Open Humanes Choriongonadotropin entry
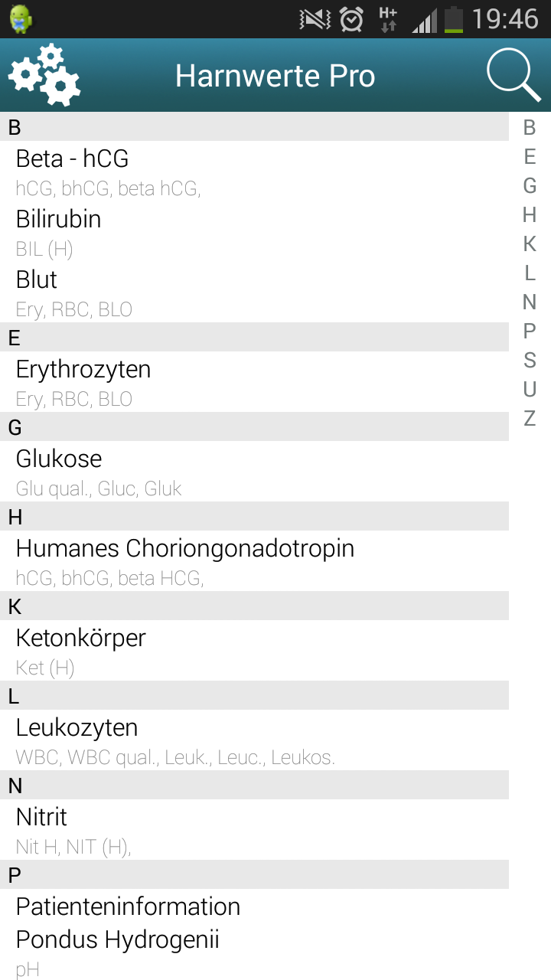This screenshot has height=980, width=551. coord(254,561)
